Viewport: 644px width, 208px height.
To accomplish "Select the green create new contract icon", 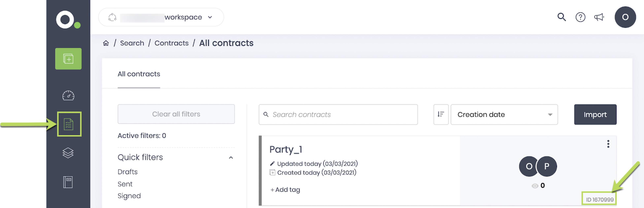I will (x=68, y=59).
